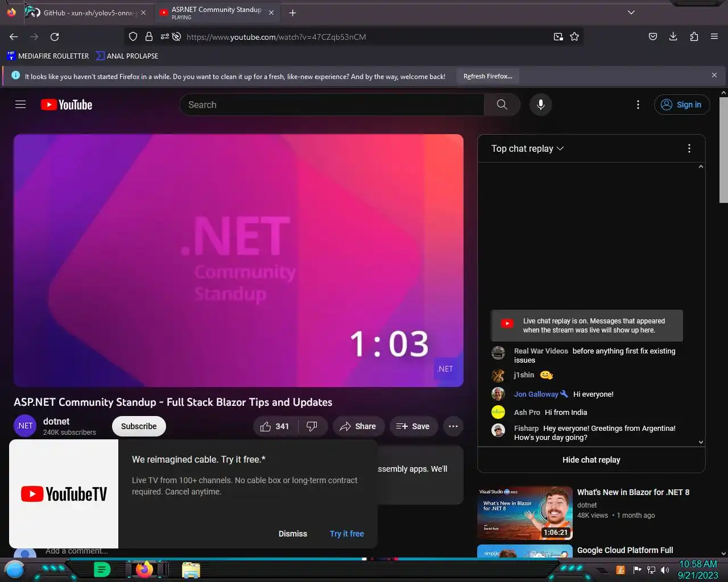Dismiss the Firefox refresh notification bar
This screenshot has height=582, width=728.
(x=714, y=75)
